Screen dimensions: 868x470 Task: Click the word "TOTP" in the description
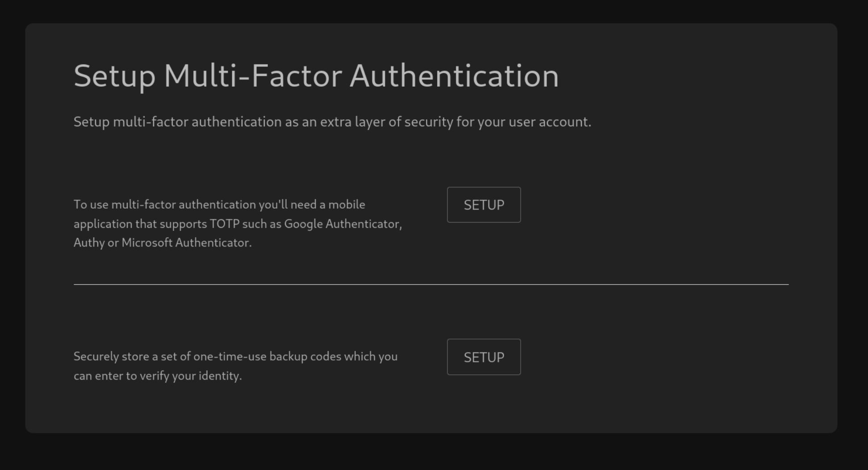click(225, 224)
